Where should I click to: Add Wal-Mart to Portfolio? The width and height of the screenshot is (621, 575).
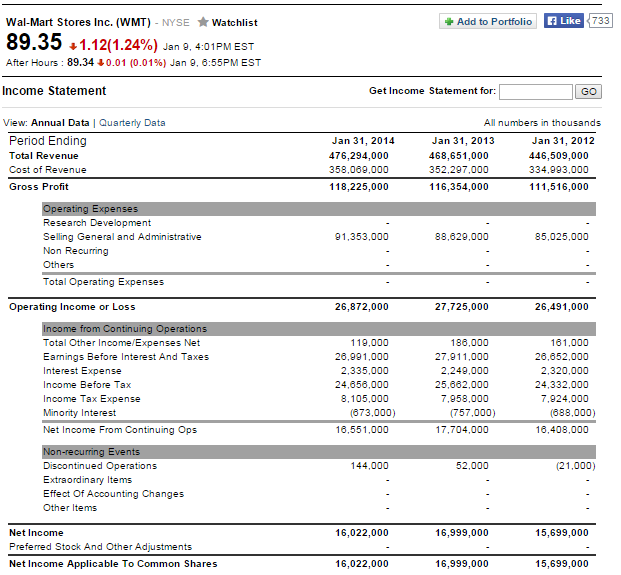point(488,21)
